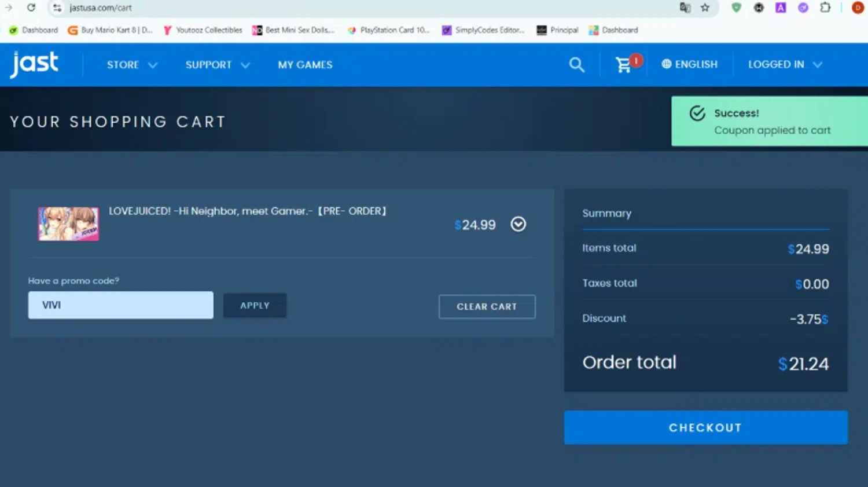Expand the SUPPORT dropdown menu
868x487 pixels.
(218, 65)
